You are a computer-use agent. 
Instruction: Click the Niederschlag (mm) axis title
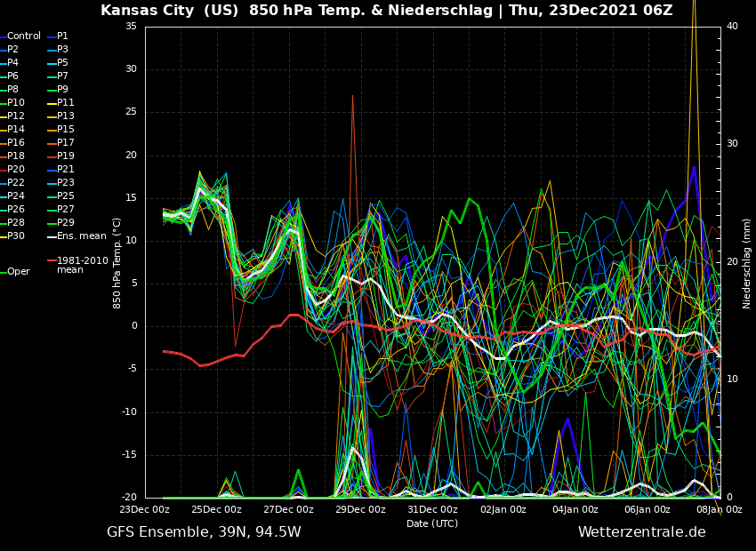(x=747, y=263)
